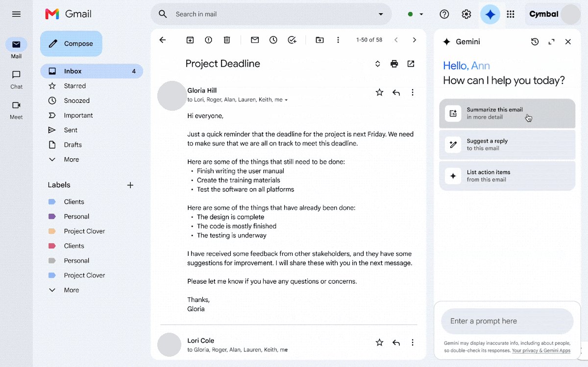The image size is (588, 367).
Task: Click the Move to folder icon
Action: 319,40
